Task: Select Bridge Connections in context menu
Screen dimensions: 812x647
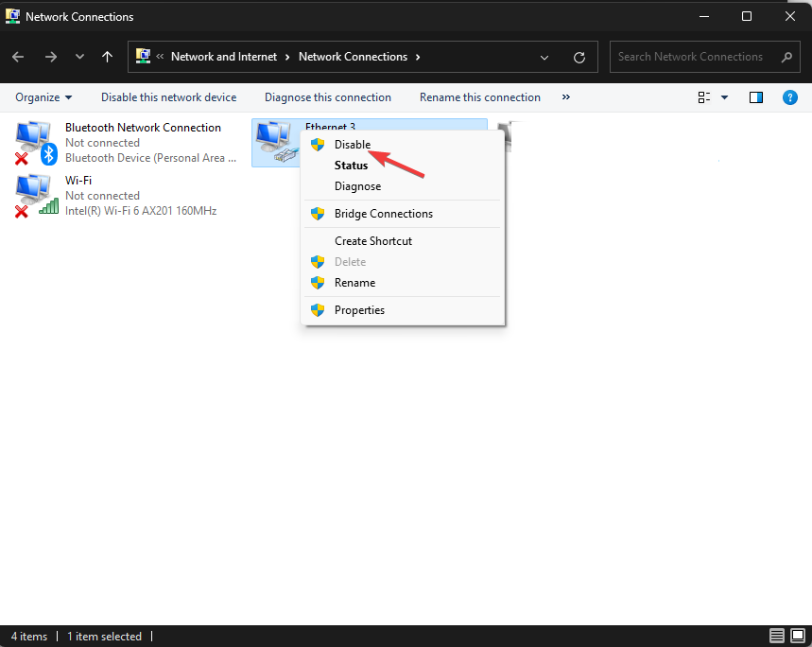Action: pos(383,214)
